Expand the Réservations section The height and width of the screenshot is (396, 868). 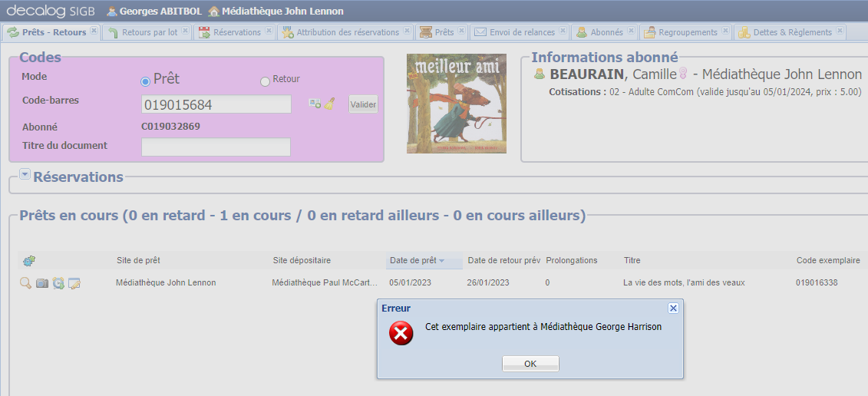tap(25, 174)
